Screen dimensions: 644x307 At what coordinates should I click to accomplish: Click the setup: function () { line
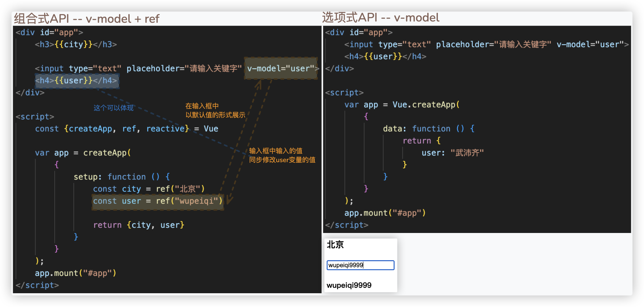(x=122, y=177)
